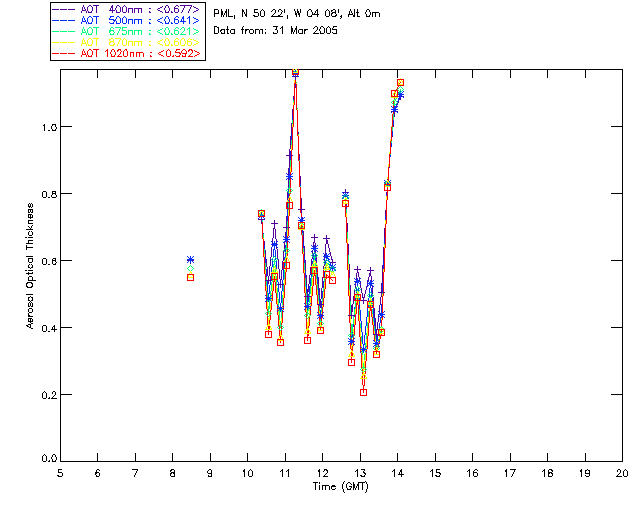Click the x-axis tick label "13"

[x=360, y=473]
